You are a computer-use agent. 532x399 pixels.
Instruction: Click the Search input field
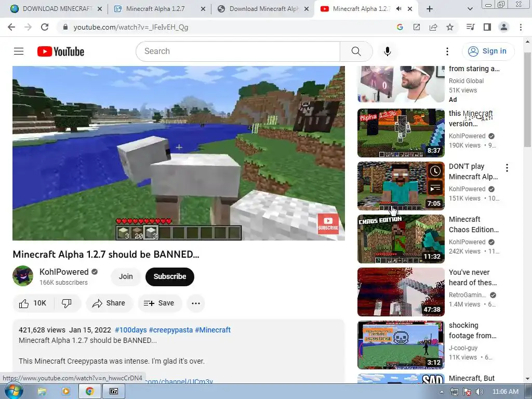[237, 51]
